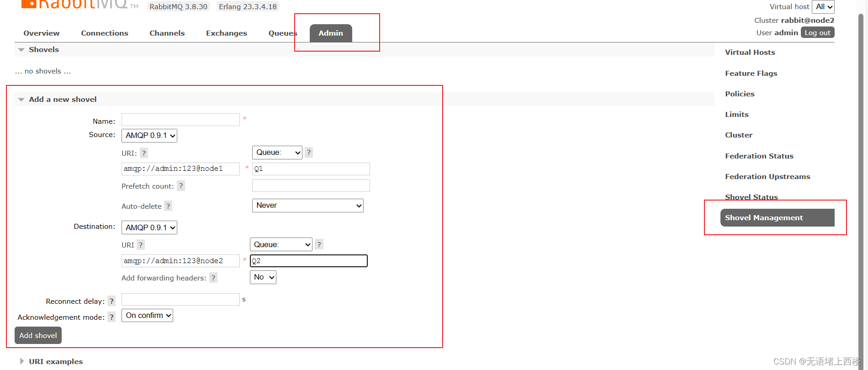Image resolution: width=868 pixels, height=370 pixels.
Task: Click the Reconnect delay input field
Action: coord(180,299)
